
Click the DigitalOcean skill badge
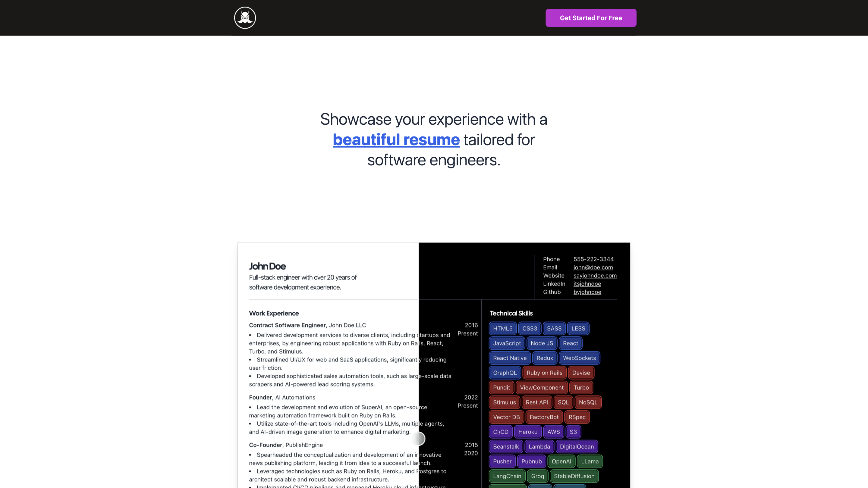tap(577, 446)
